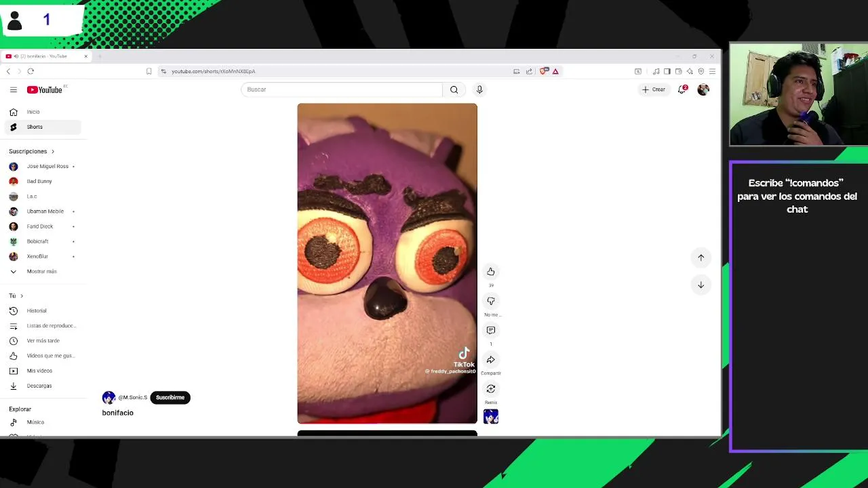Open the @M.Sonic.S channel name

pyautogui.click(x=132, y=397)
